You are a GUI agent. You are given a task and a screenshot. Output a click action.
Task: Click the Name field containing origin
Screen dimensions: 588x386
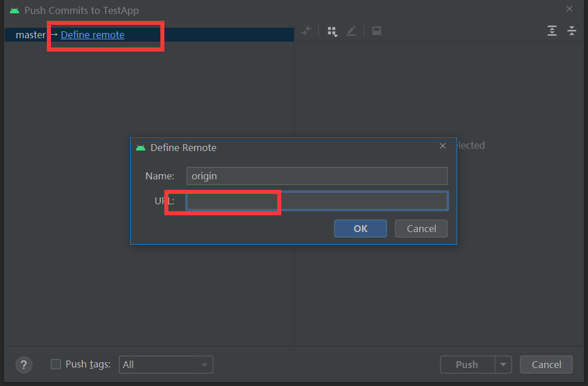pyautogui.click(x=317, y=176)
